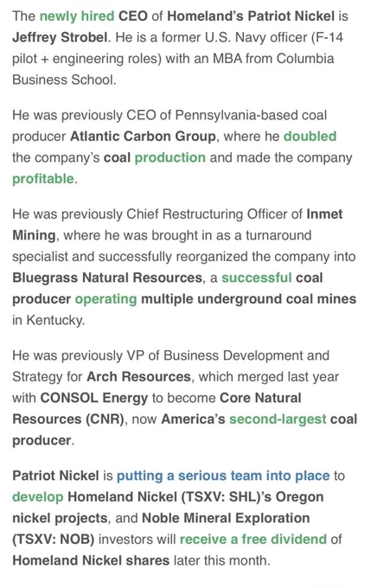Click the 'second-largest' green link

pyautogui.click(x=278, y=419)
